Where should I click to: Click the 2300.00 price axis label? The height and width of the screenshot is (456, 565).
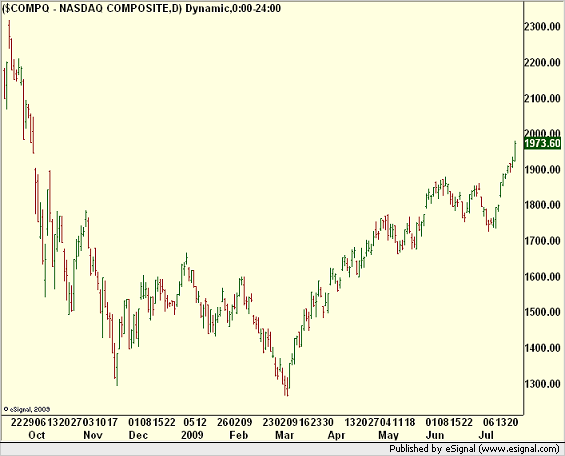[x=542, y=27]
